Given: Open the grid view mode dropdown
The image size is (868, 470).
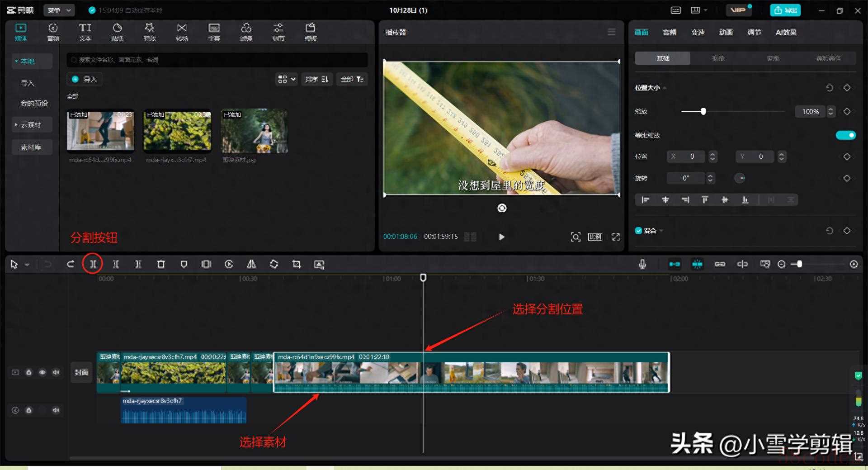Looking at the screenshot, I should pos(287,79).
